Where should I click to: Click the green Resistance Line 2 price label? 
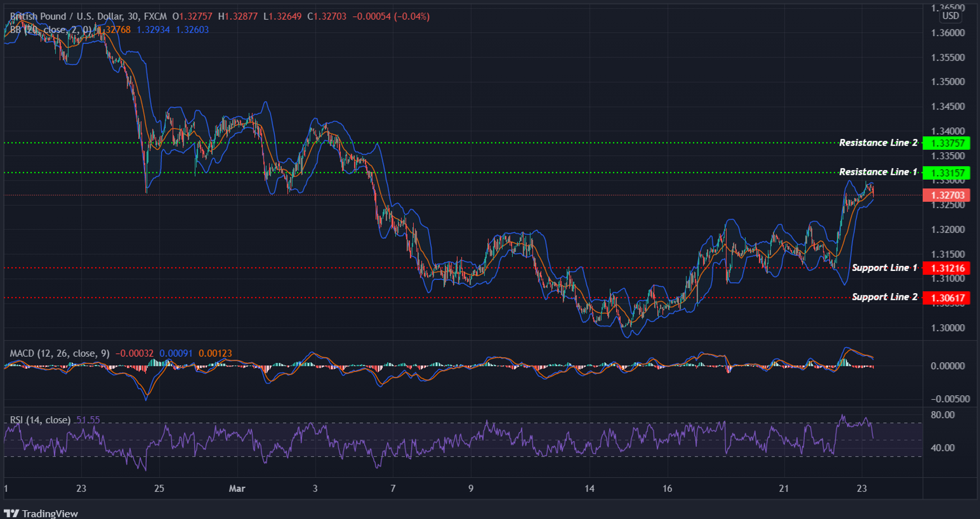(948, 143)
